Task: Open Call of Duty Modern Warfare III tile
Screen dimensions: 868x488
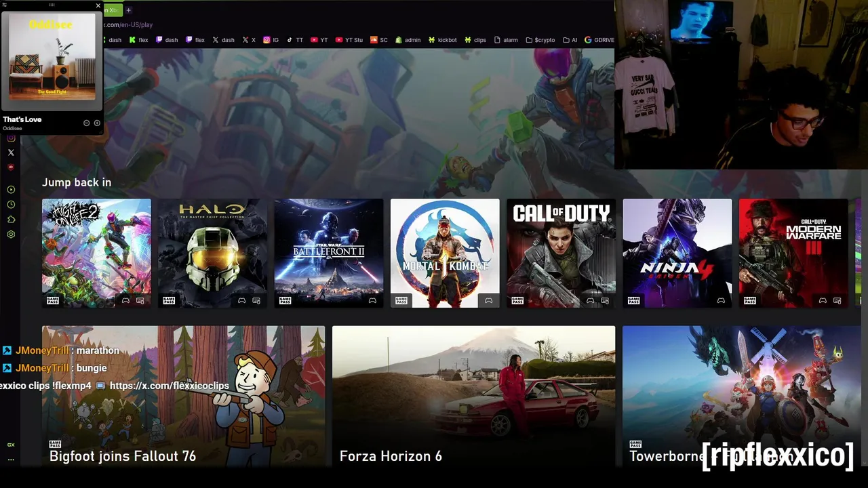Action: 793,253
